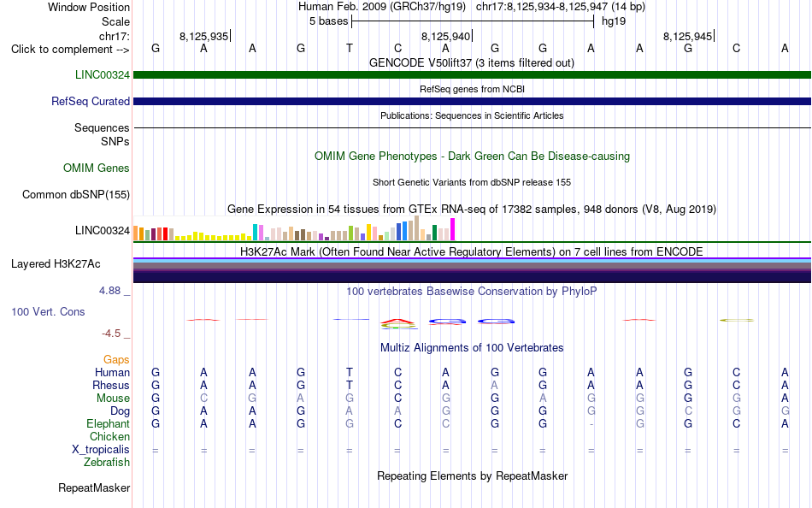Viewport: 812px width, 508px height.
Task: Click the 8,125,935 position marker
Action: point(204,36)
